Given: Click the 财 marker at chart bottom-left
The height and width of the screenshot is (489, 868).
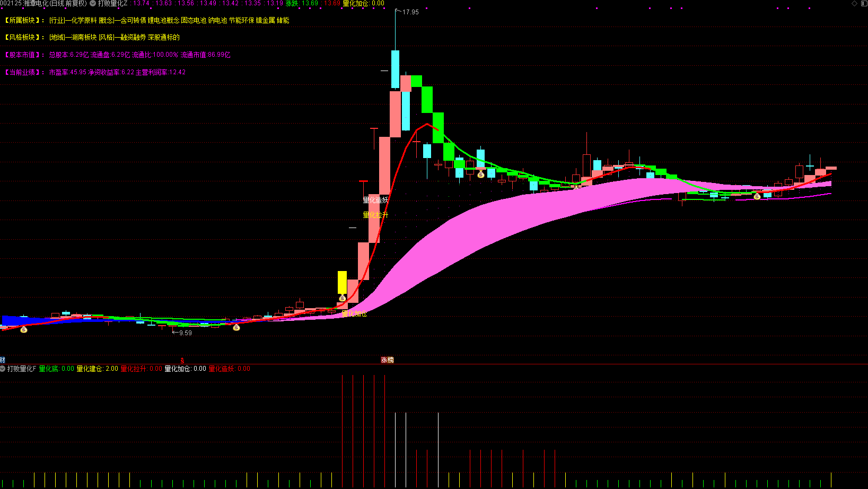Looking at the screenshot, I should [2, 360].
